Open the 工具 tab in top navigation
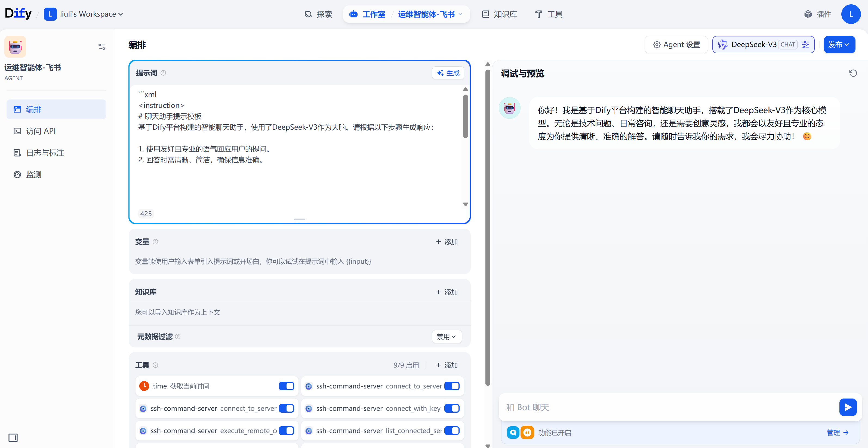 click(549, 14)
